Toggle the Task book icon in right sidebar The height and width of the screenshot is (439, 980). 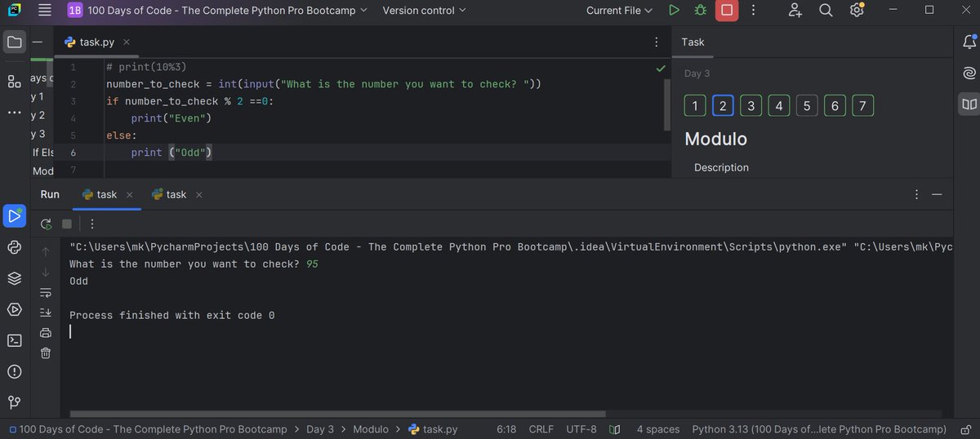click(x=969, y=104)
